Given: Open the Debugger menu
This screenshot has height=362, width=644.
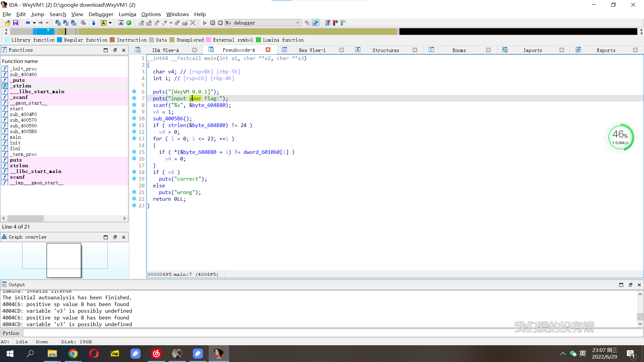Looking at the screenshot, I should click(101, 14).
